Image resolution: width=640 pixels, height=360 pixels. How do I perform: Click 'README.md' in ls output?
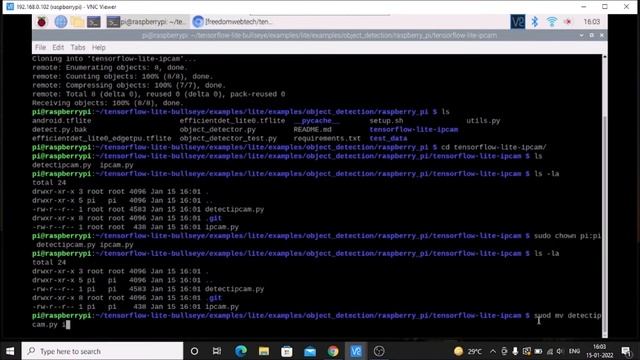tap(312, 129)
